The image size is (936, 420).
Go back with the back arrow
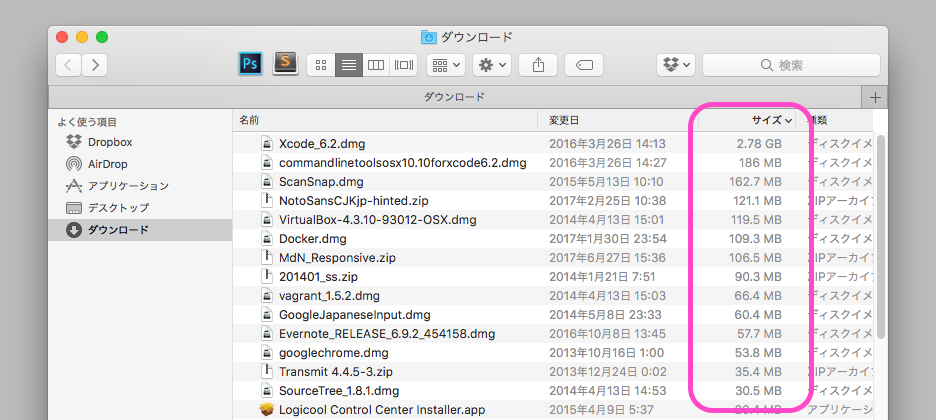tap(69, 65)
